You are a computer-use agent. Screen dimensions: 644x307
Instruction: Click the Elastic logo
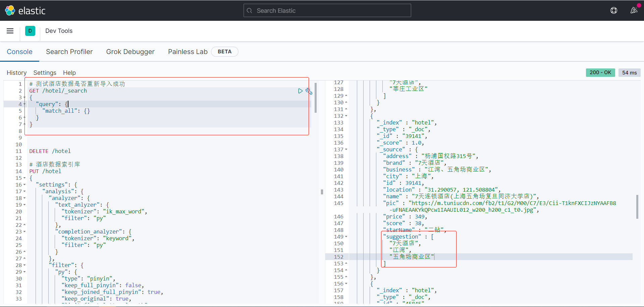pyautogui.click(x=25, y=10)
